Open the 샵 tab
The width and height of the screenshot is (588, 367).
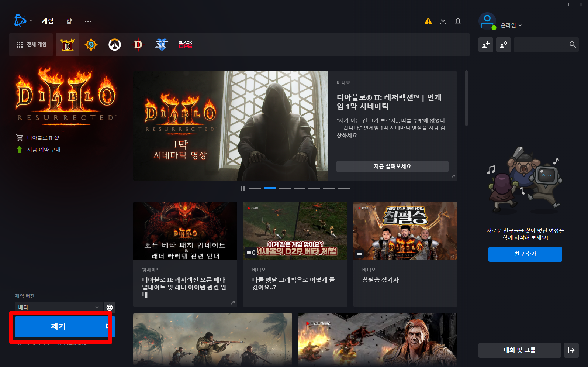point(69,21)
